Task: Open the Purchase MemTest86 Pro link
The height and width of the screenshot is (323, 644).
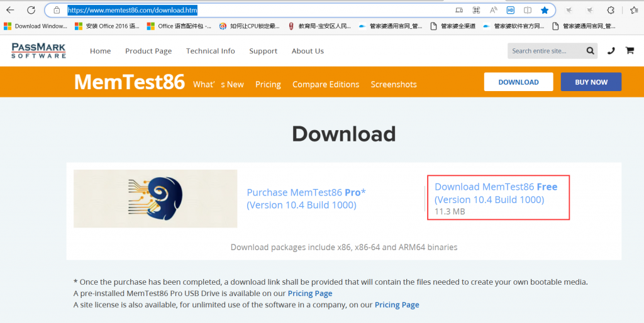Action: (x=306, y=199)
